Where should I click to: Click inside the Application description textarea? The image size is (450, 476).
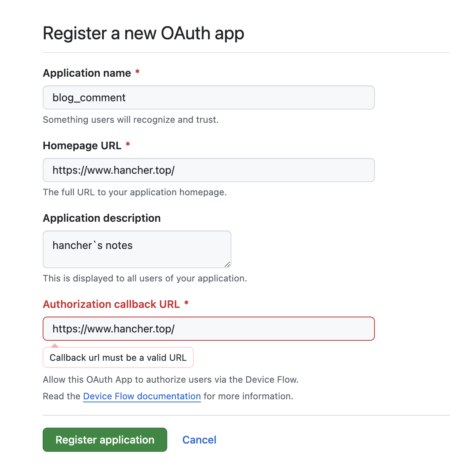pyautogui.click(x=137, y=249)
